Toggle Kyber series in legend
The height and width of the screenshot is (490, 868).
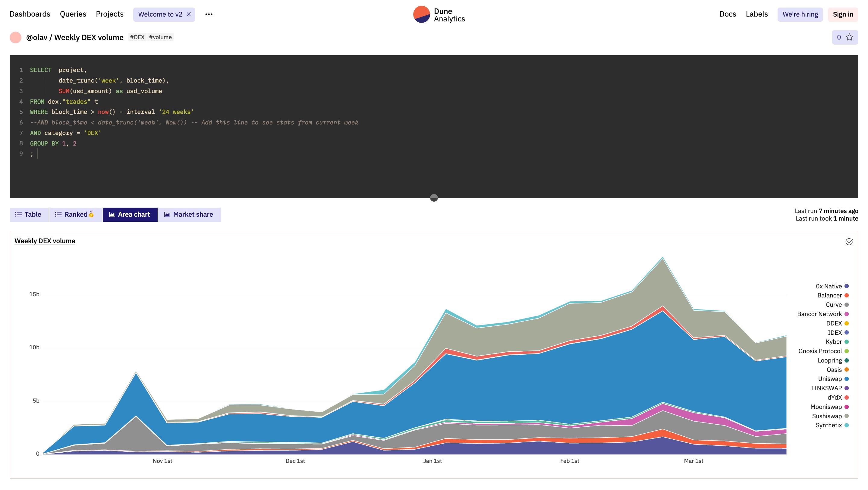837,342
